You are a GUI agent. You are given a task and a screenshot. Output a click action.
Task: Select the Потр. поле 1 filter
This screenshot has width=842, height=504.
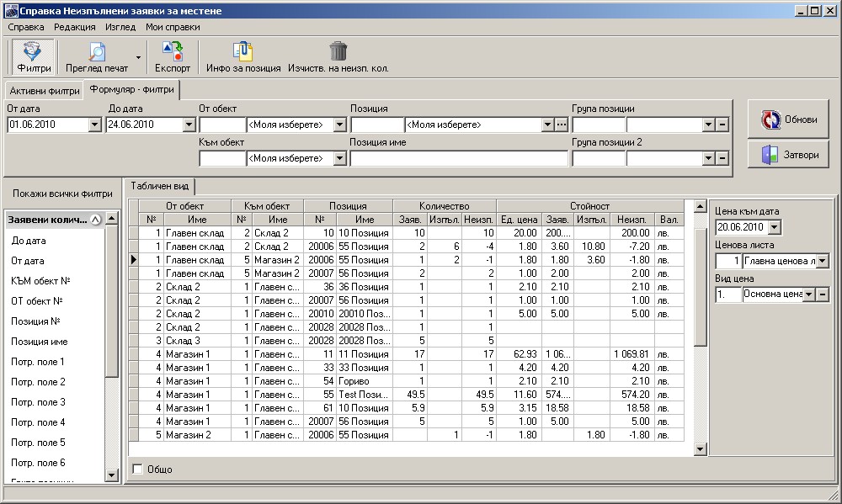(38, 362)
